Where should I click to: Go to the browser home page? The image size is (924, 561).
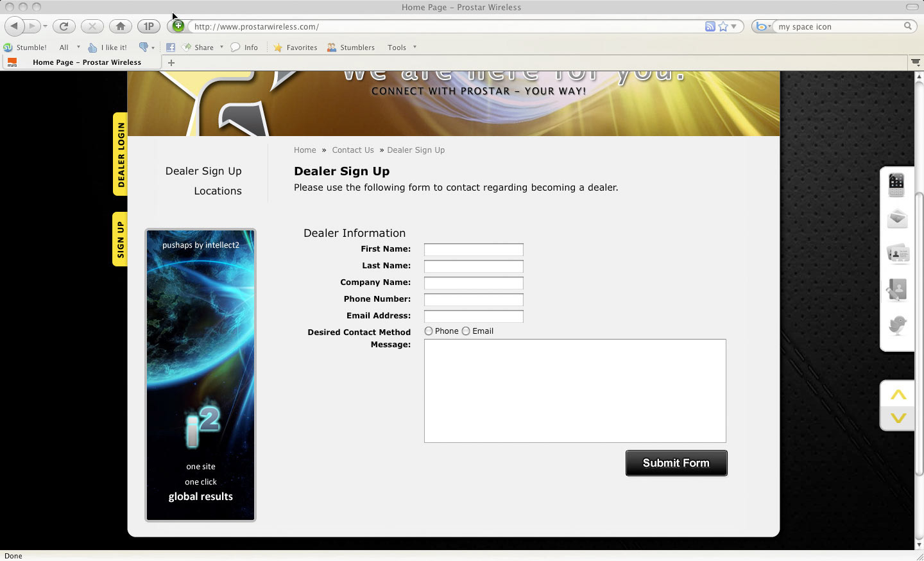[121, 26]
